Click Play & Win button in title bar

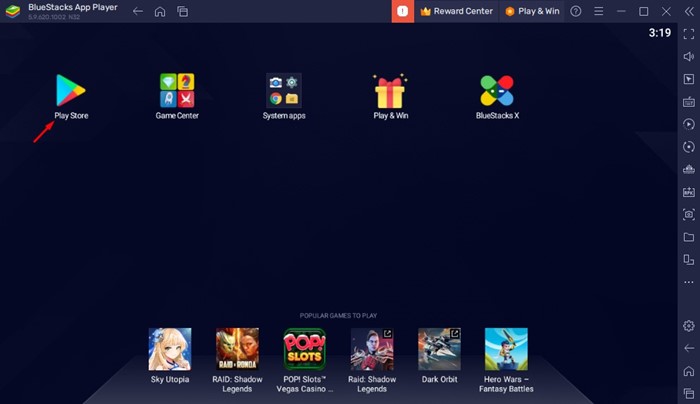pyautogui.click(x=531, y=11)
